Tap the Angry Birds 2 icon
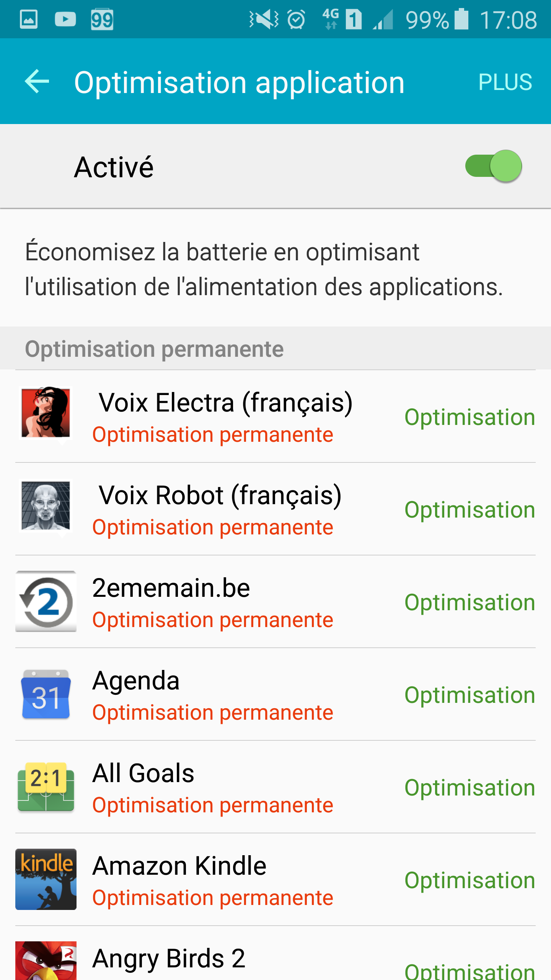 point(46,962)
